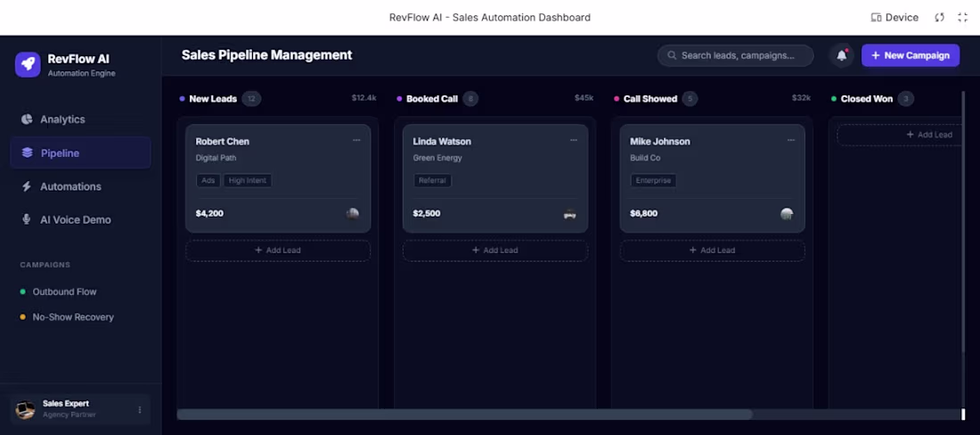980x435 pixels.
Task: Open AI Voice Demo page
Action: pos(80,219)
